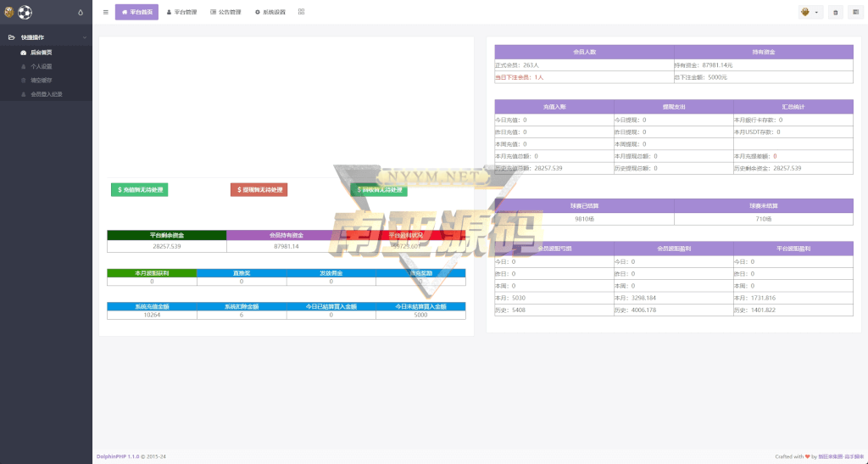Collapse the 快捷操作 sidebar section
This screenshot has height=464, width=868.
pyautogui.click(x=84, y=38)
